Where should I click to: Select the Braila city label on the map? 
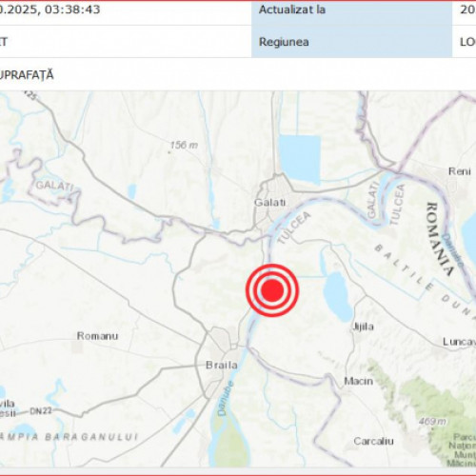(222, 365)
